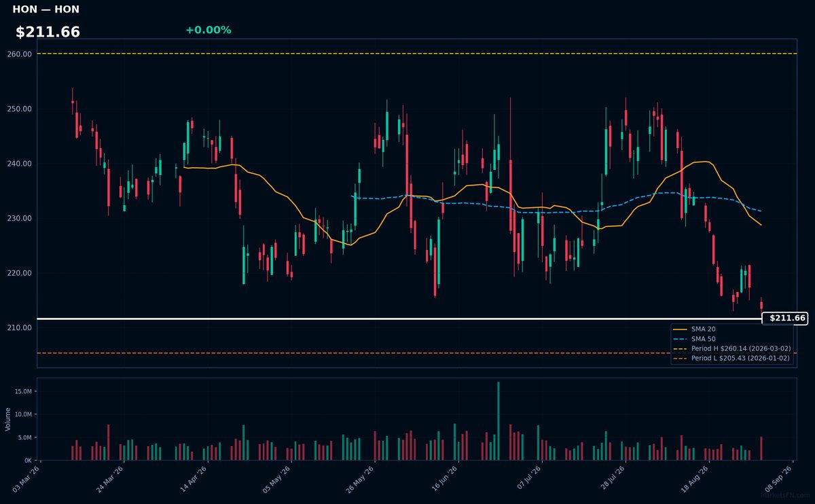Click the 07 Jul '26 date label

coord(528,480)
